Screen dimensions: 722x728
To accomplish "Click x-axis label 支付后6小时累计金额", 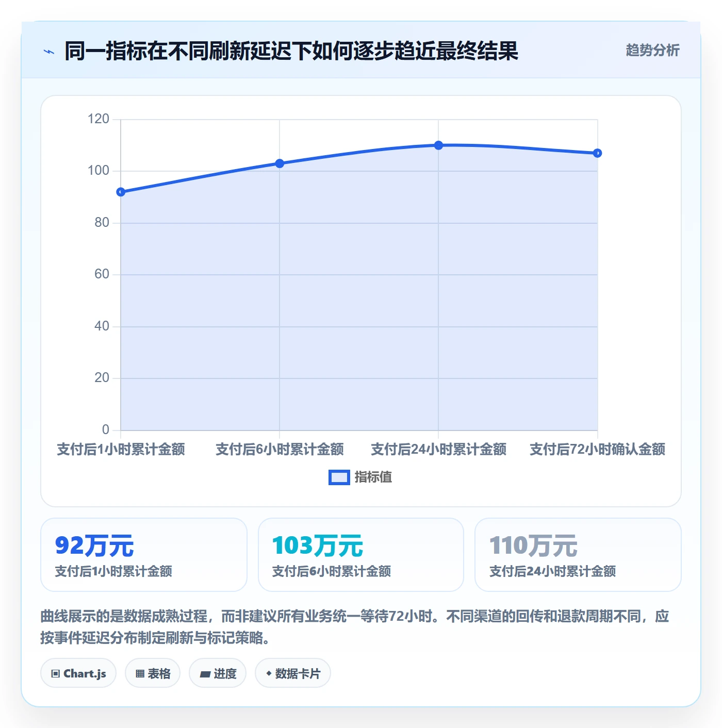I will coord(280,449).
